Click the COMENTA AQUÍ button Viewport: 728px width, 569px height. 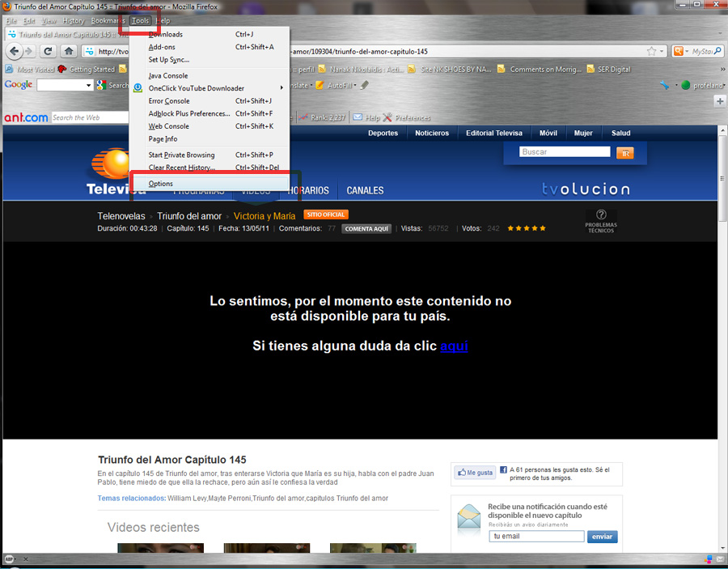(x=366, y=228)
